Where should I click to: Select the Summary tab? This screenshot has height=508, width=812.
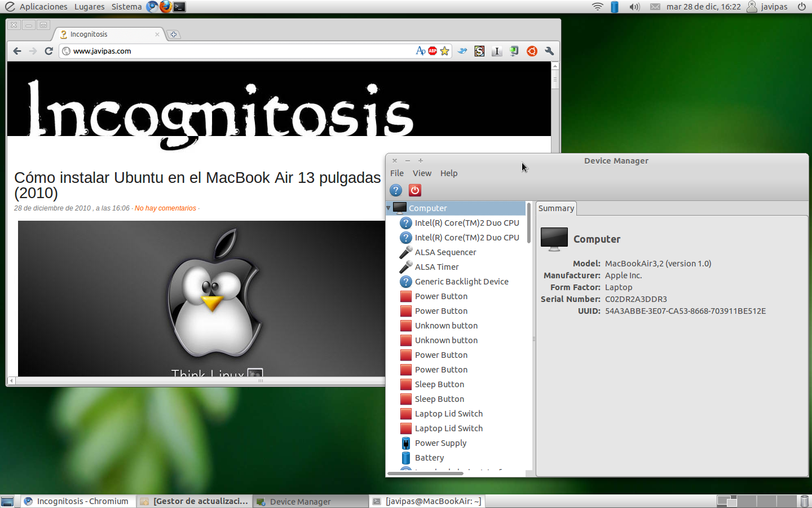(x=556, y=208)
